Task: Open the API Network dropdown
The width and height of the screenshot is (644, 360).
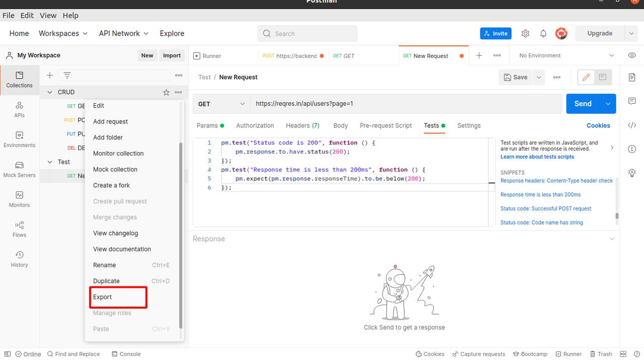Action: (124, 33)
